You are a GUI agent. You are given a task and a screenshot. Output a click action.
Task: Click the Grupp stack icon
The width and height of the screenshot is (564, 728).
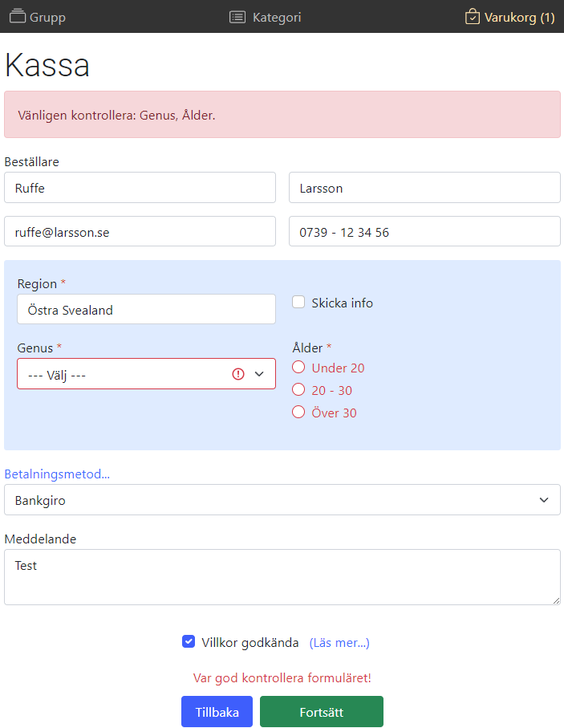pos(18,17)
